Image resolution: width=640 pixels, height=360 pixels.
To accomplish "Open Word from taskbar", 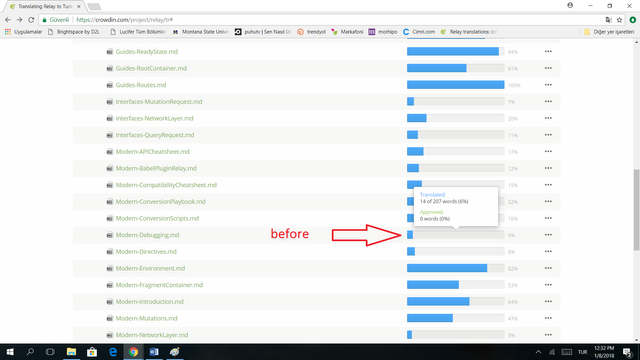I will tap(154, 352).
